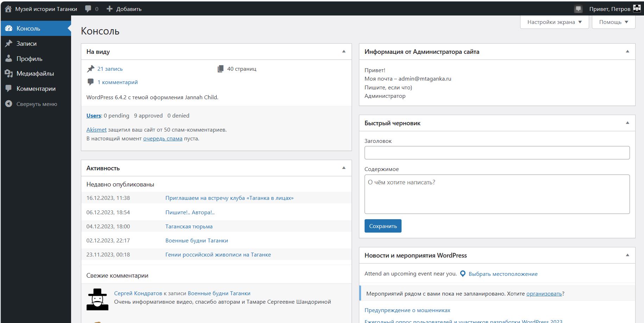
Task: Click the pin icon next to 21 запись
Action: pos(91,69)
